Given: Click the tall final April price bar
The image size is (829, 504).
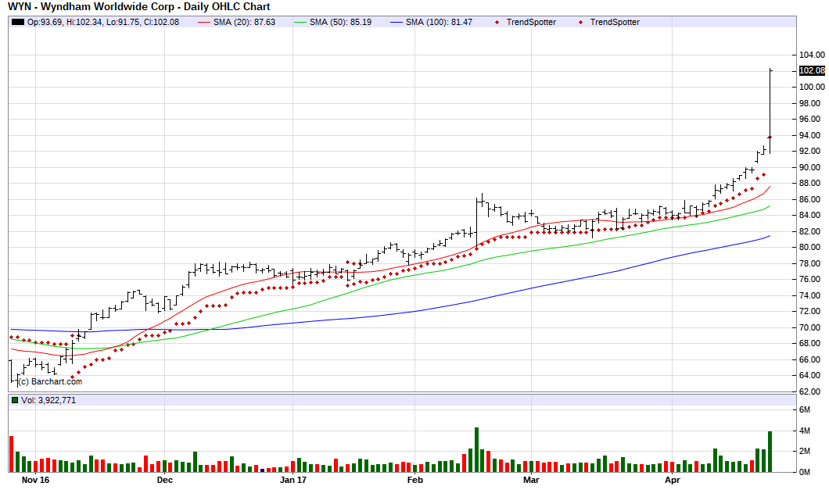Looking at the screenshot, I should coord(770,111).
